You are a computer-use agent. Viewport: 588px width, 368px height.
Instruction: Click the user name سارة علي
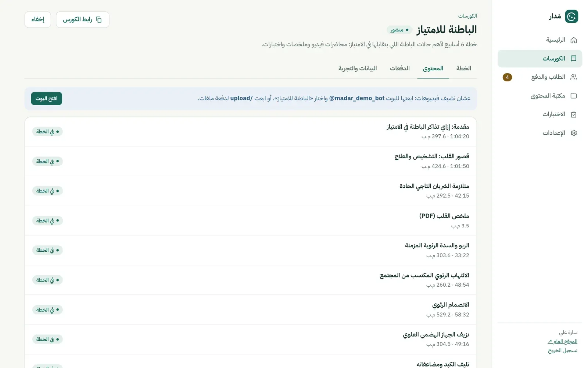[568, 333]
